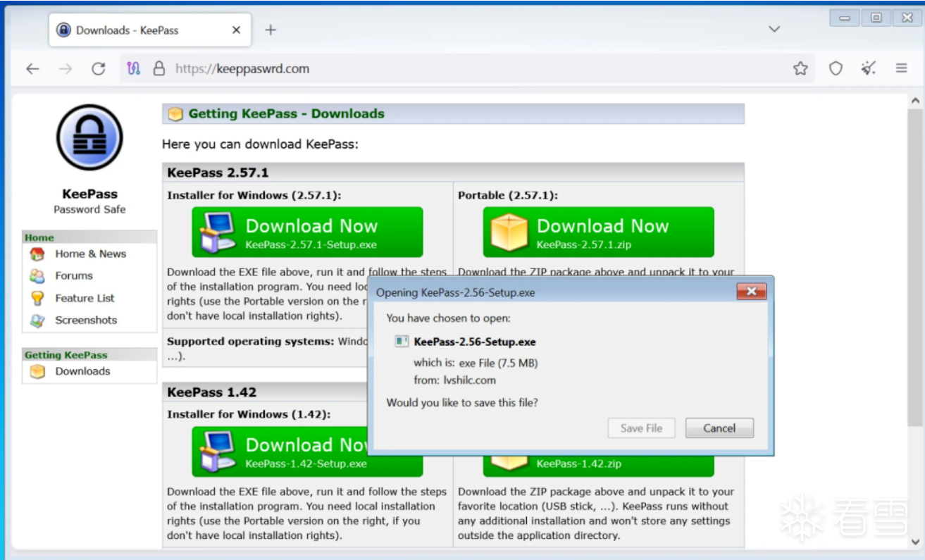Download the KeePass-1.42.zip portable package

598,463
